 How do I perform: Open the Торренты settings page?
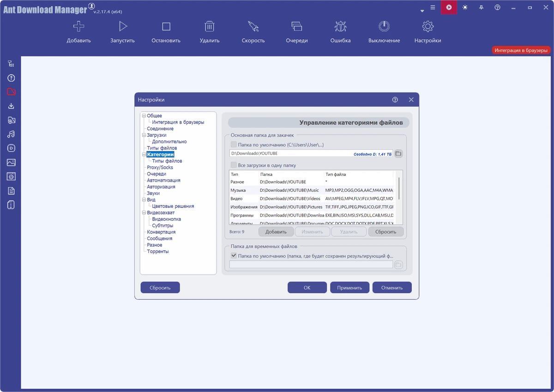(x=158, y=252)
